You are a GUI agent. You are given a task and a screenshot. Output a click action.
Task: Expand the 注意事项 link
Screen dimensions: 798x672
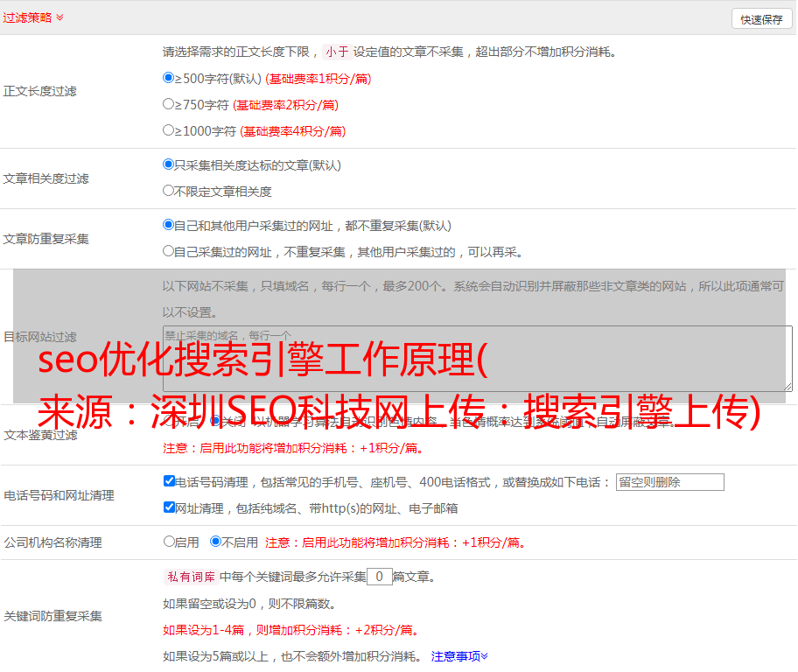coord(459,656)
